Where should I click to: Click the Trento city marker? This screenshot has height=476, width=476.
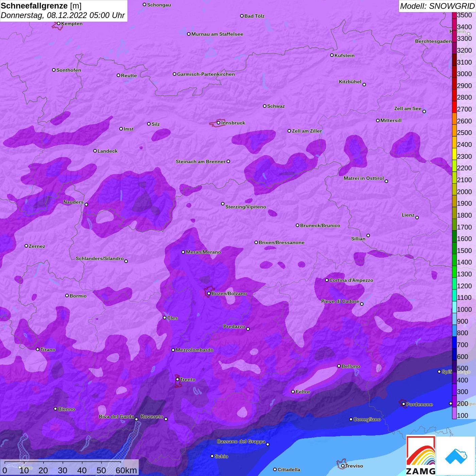pos(177,379)
